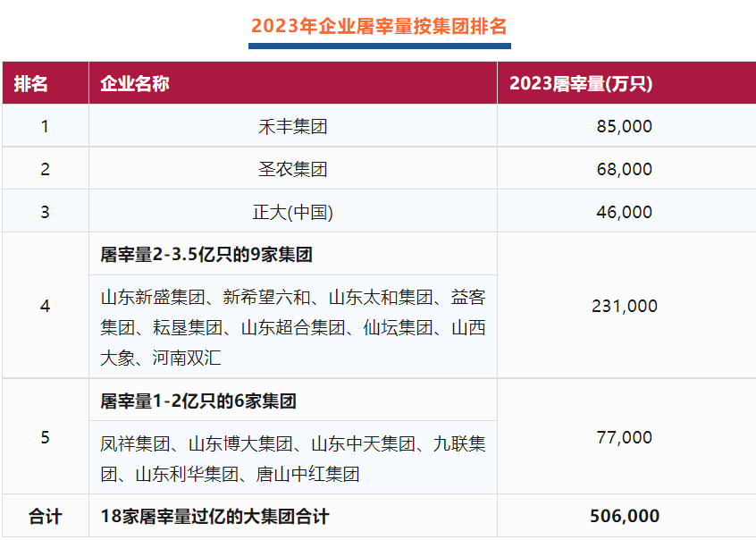Click the rank cell showing 4
Viewport: 756px width, 540px height.
pyautogui.click(x=46, y=306)
